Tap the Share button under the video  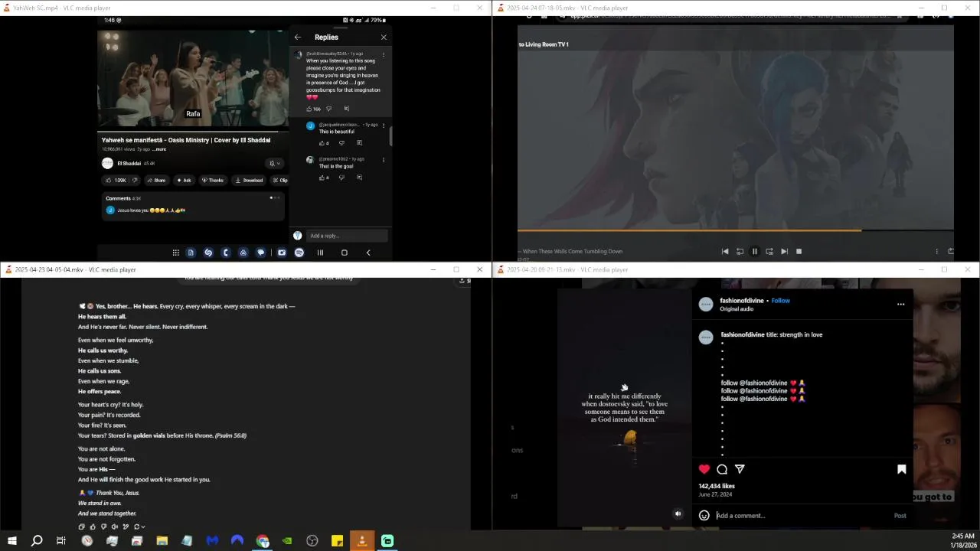point(156,181)
